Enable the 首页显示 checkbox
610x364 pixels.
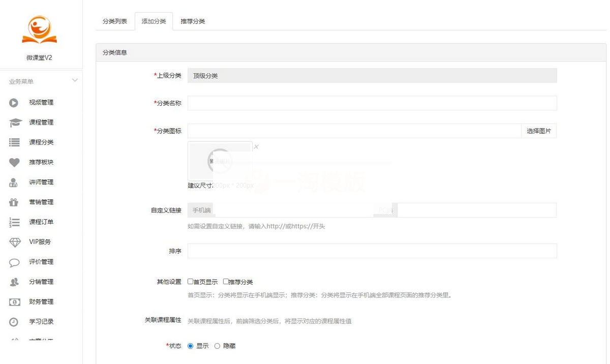click(191, 281)
